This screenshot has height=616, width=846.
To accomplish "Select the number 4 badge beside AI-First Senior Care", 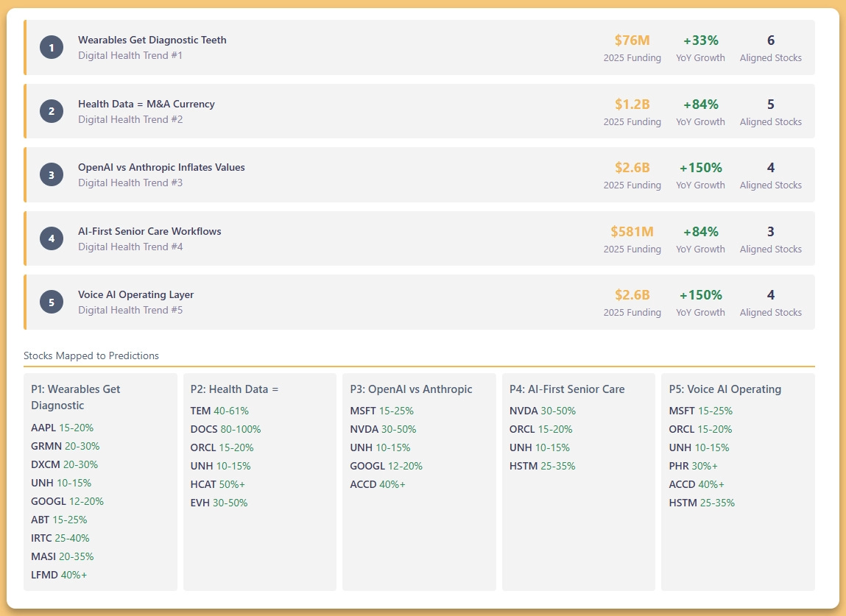I will pyautogui.click(x=52, y=238).
